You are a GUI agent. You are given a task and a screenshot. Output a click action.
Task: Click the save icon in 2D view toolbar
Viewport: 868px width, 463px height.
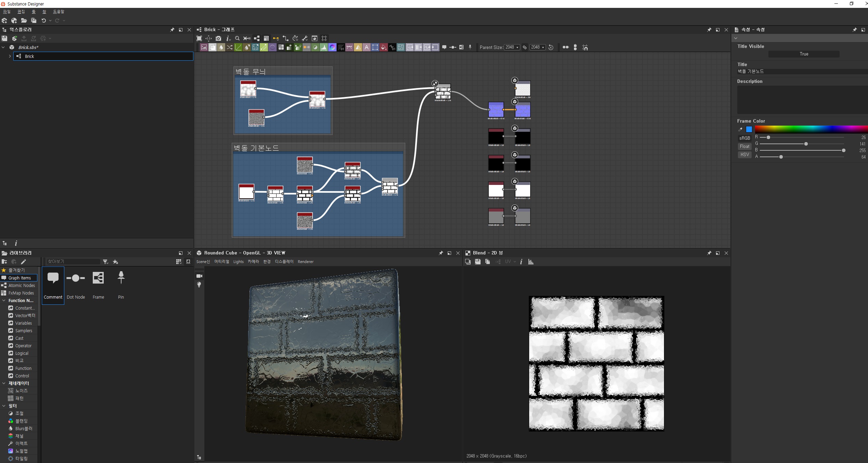coord(478,262)
